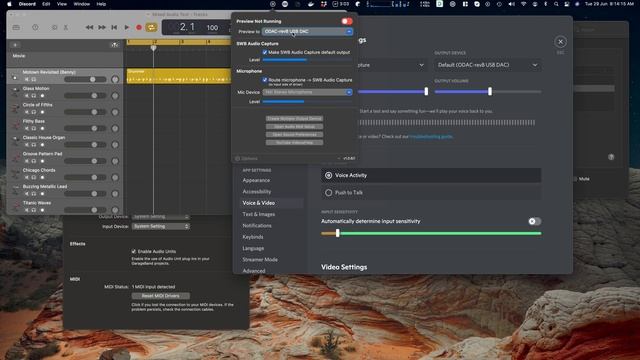Open Text & Images settings in Discord
The width and height of the screenshot is (640, 360).
click(x=258, y=214)
